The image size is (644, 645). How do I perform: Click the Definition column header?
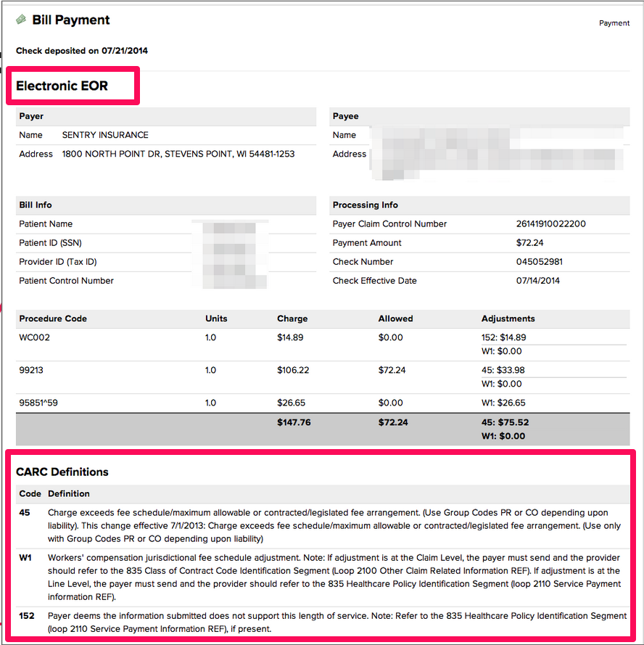tap(69, 493)
